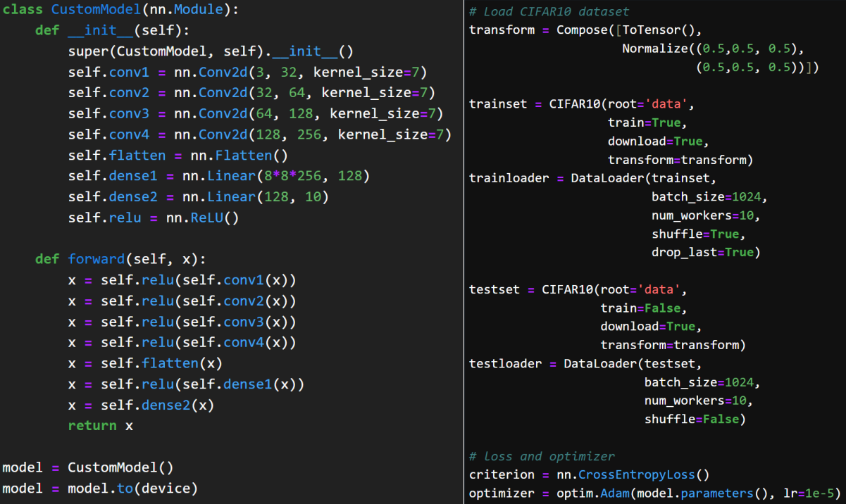Image resolution: width=846 pixels, height=504 pixels.
Task: Click the x = self.dense2(x) line
Action: [141, 405]
